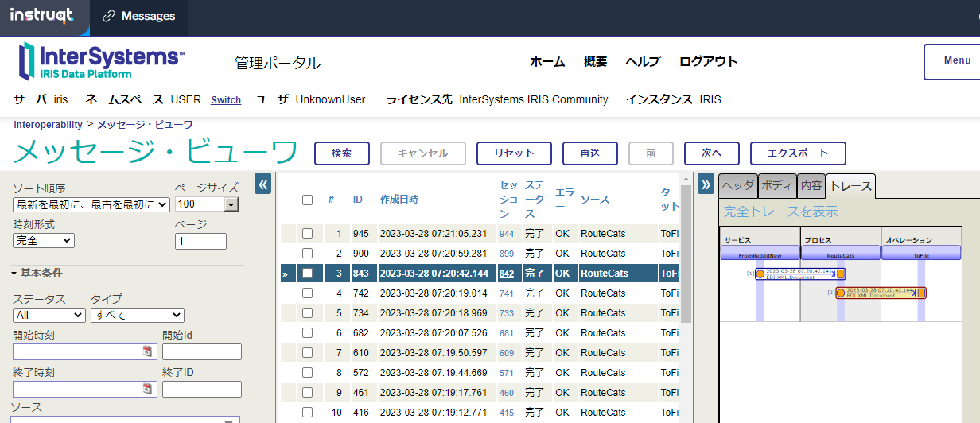Tick the checkbox for message ID 945
The image size is (980, 423).
coord(308,234)
